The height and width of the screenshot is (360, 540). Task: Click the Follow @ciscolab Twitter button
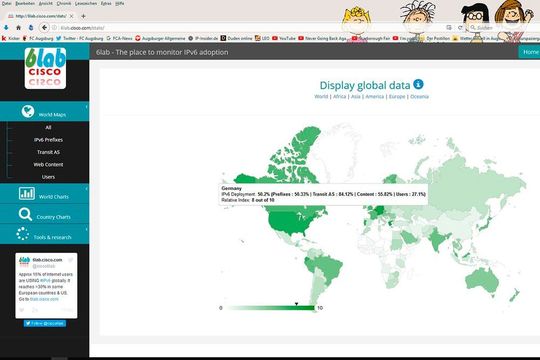[x=45, y=323]
